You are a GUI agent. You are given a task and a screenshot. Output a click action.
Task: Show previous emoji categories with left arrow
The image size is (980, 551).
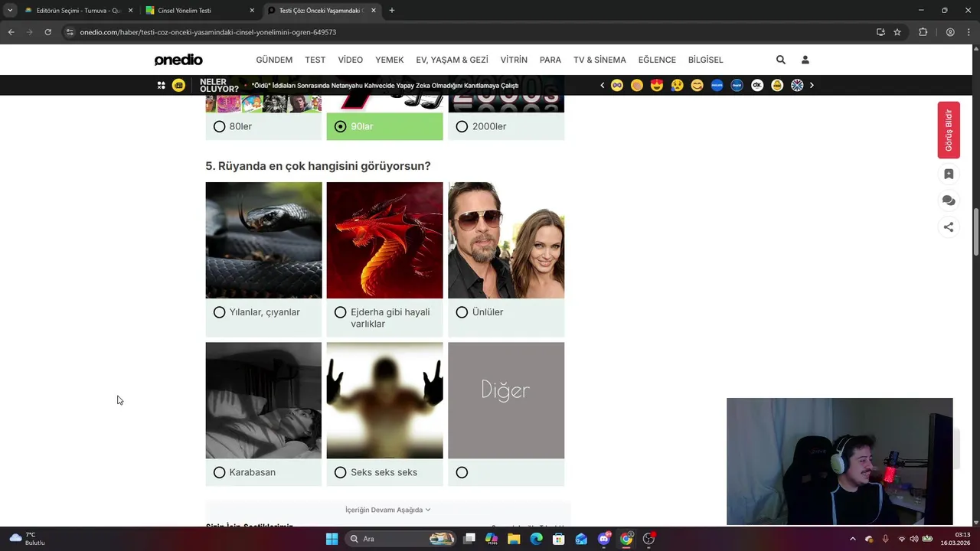603,85
